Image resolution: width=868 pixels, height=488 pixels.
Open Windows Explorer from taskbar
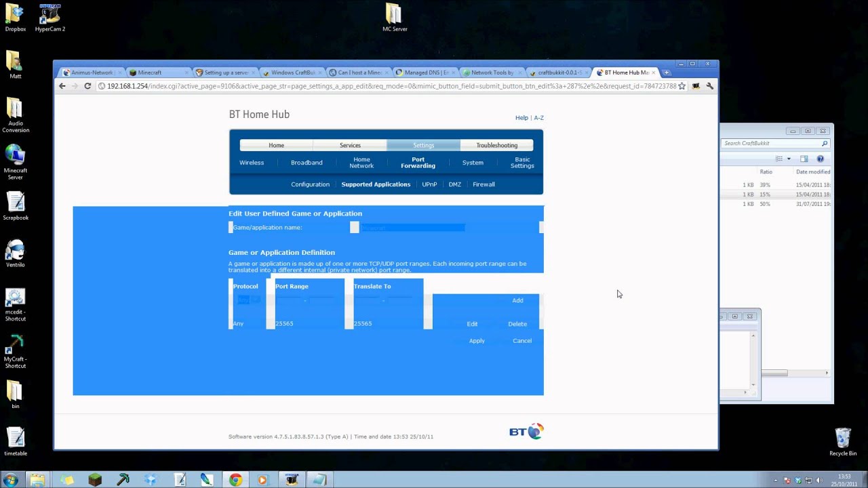coord(38,480)
